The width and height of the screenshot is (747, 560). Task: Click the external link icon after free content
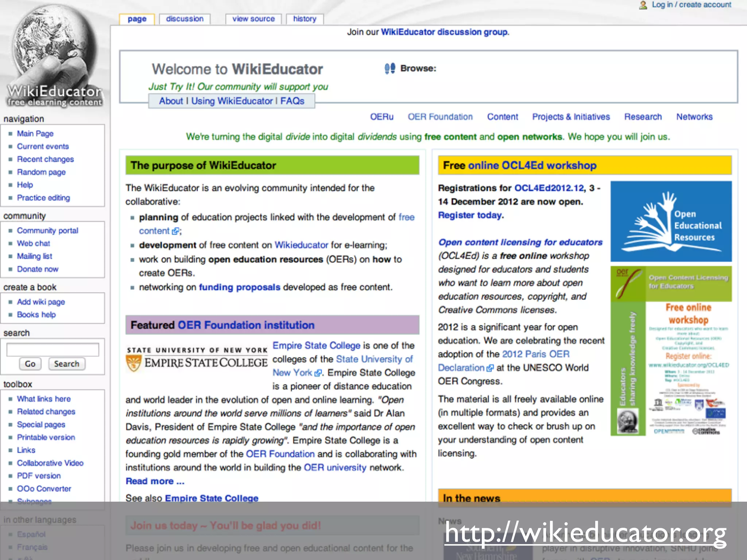(175, 231)
